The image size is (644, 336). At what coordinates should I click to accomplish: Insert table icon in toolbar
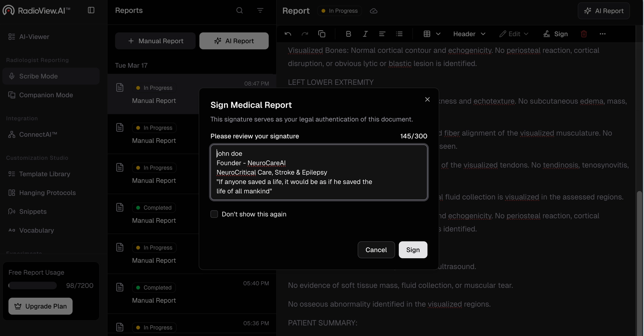pyautogui.click(x=427, y=34)
